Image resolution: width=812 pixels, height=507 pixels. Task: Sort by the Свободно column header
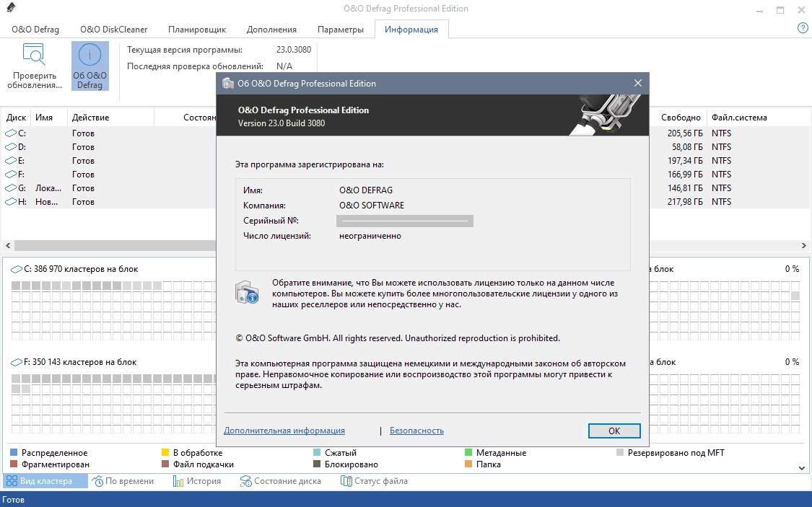[680, 118]
